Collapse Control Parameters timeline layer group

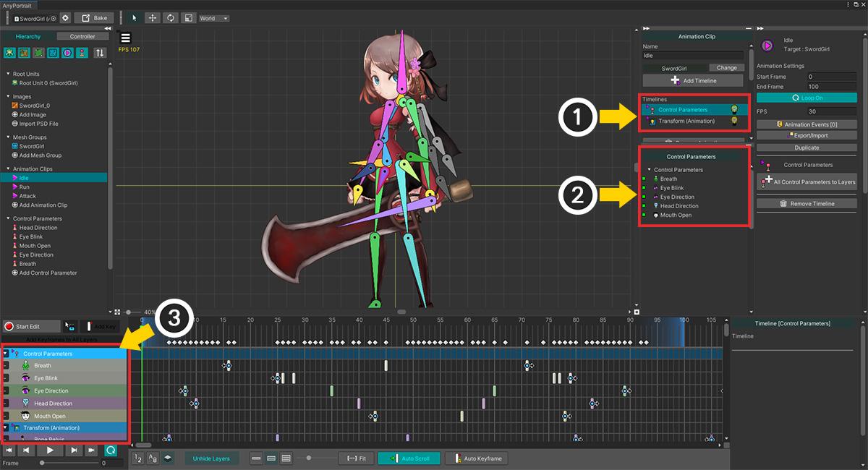pyautogui.click(x=6, y=354)
